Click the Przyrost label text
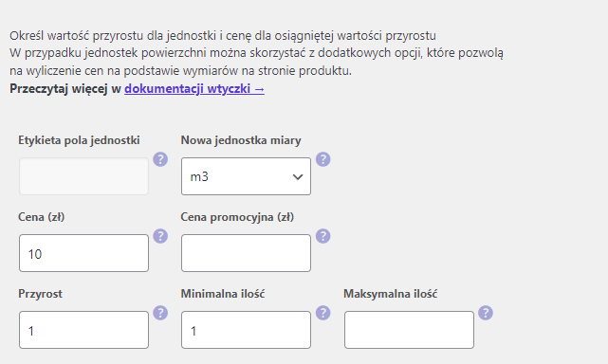608x364 pixels. (41, 294)
